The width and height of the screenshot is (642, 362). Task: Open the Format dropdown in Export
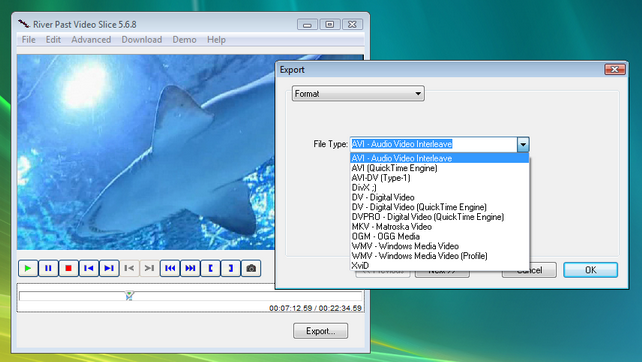pyautogui.click(x=358, y=94)
